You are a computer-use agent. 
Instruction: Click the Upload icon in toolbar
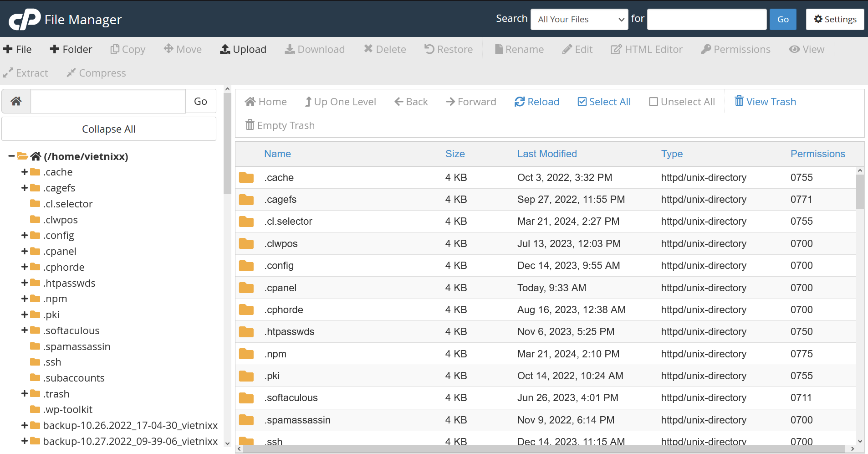tap(225, 49)
